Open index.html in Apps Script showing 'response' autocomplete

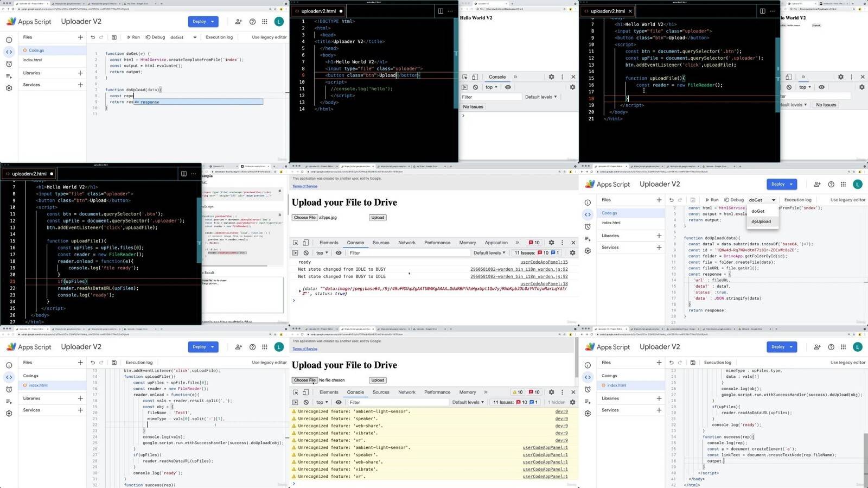pos(33,60)
